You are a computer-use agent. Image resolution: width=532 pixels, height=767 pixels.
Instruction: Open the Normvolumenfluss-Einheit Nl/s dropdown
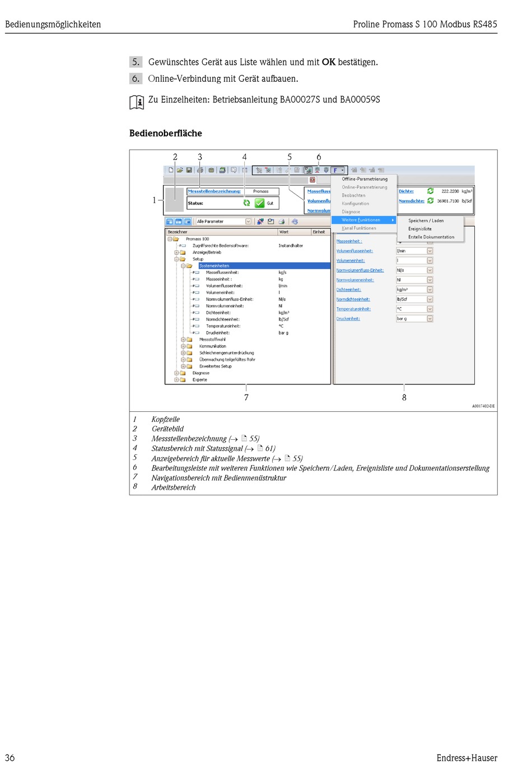[430, 270]
